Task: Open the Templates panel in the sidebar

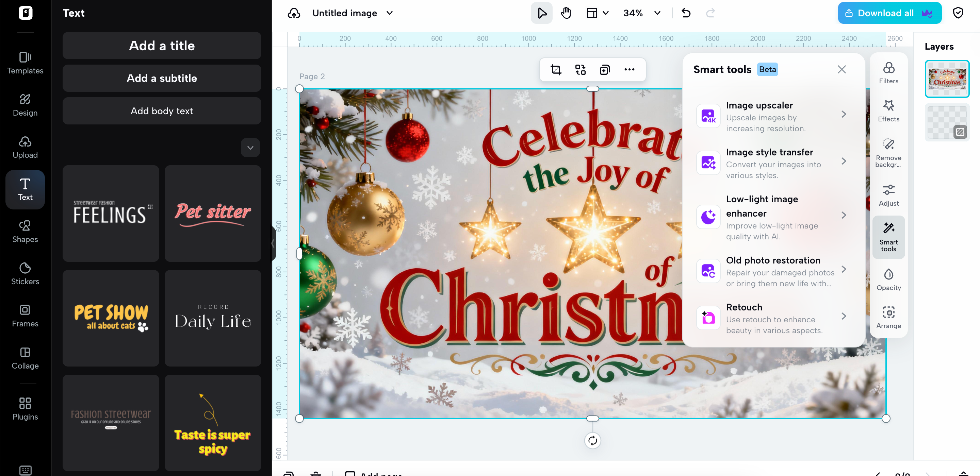Action: tap(25, 63)
